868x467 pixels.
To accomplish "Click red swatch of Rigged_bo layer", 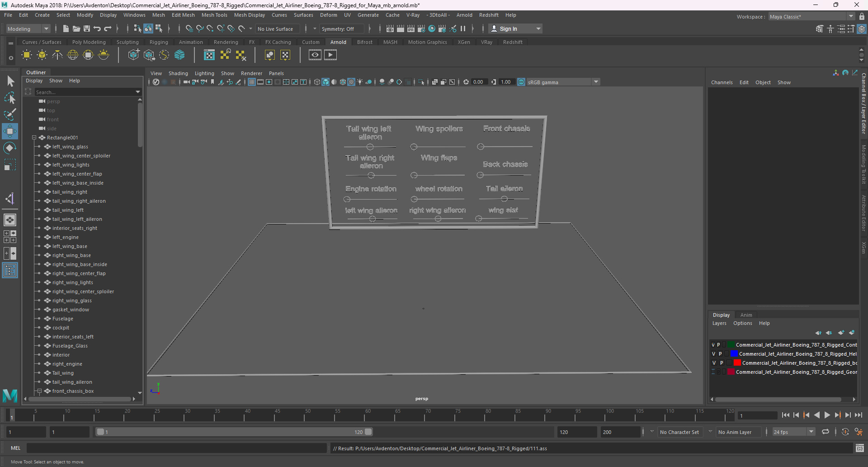I will point(737,363).
